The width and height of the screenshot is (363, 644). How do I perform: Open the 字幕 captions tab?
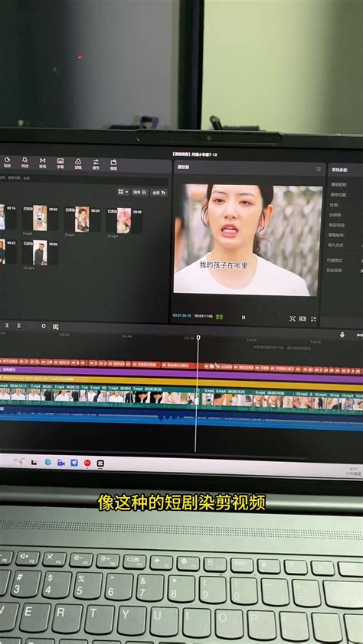click(x=60, y=164)
